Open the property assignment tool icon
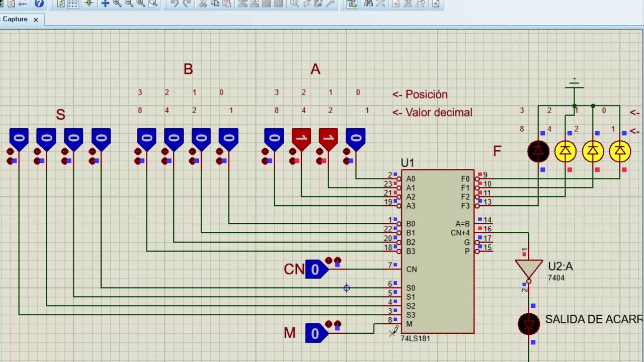 pyautogui.click(x=380, y=4)
